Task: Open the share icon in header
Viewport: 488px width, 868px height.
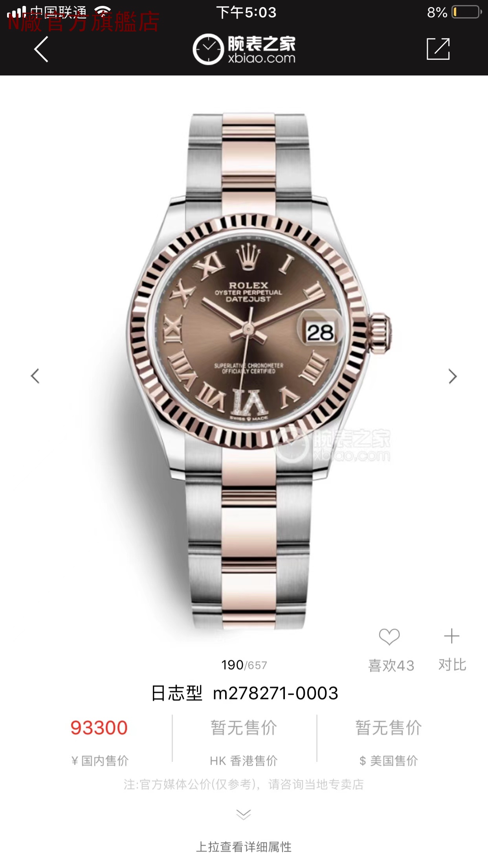Action: click(x=438, y=49)
